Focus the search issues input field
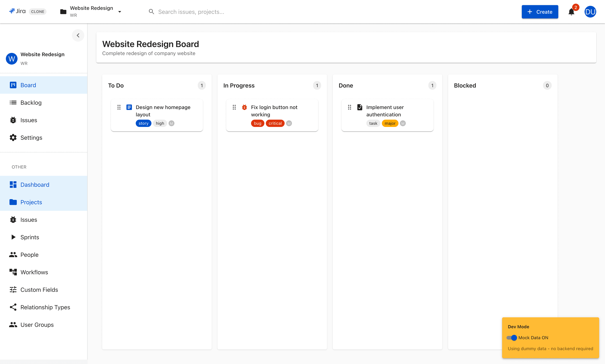This screenshot has height=364, width=605. (191, 12)
